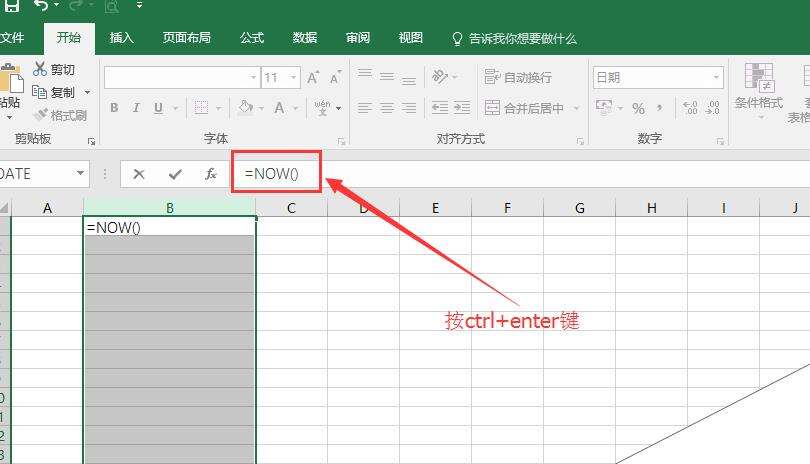Screen dimensions: 810x464
Task: Increase font size
Action: pos(313,78)
